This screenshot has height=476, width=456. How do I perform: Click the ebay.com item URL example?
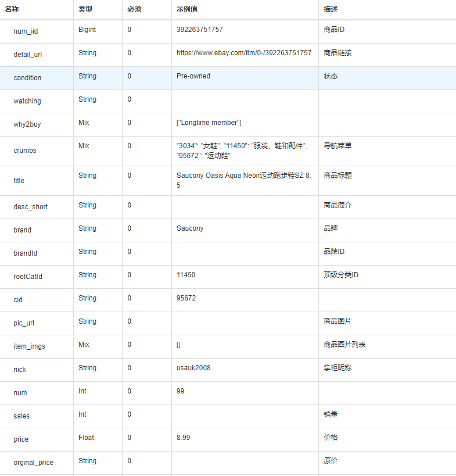pyautogui.click(x=244, y=53)
